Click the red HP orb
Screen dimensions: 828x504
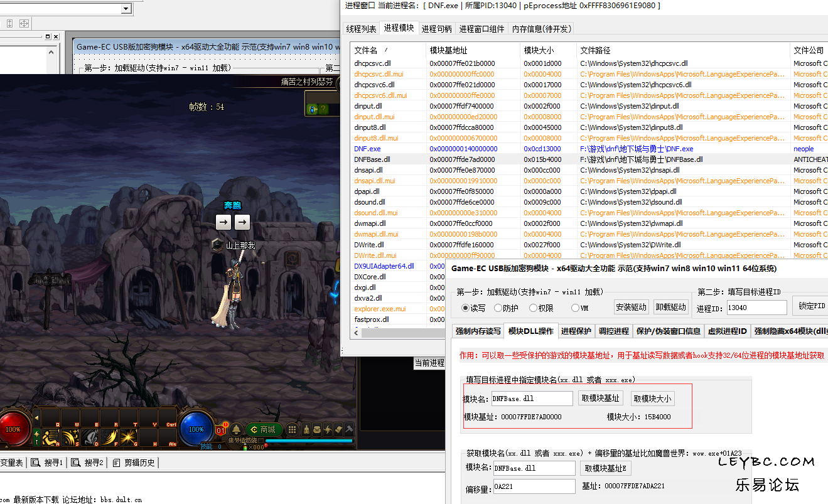(13, 429)
